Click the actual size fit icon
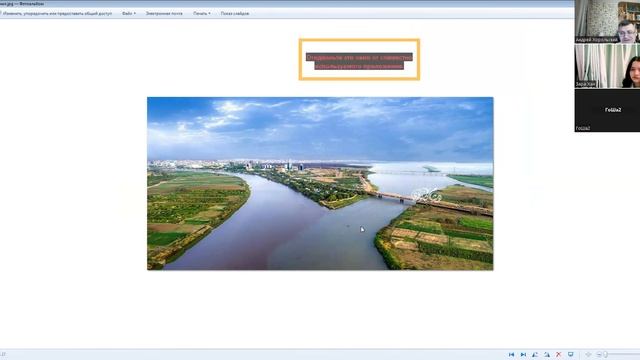Viewport: 640px width, 360px height. tap(588, 355)
